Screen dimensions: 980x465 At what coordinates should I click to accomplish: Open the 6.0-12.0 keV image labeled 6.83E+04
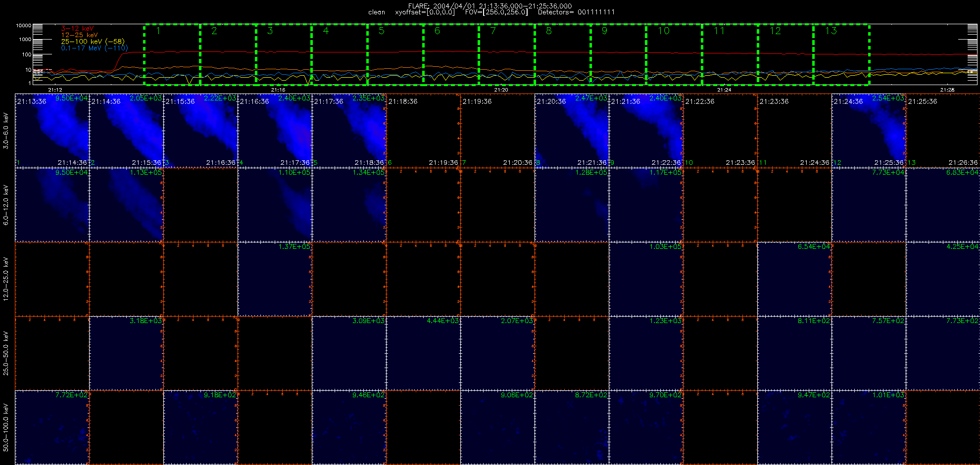(x=943, y=205)
